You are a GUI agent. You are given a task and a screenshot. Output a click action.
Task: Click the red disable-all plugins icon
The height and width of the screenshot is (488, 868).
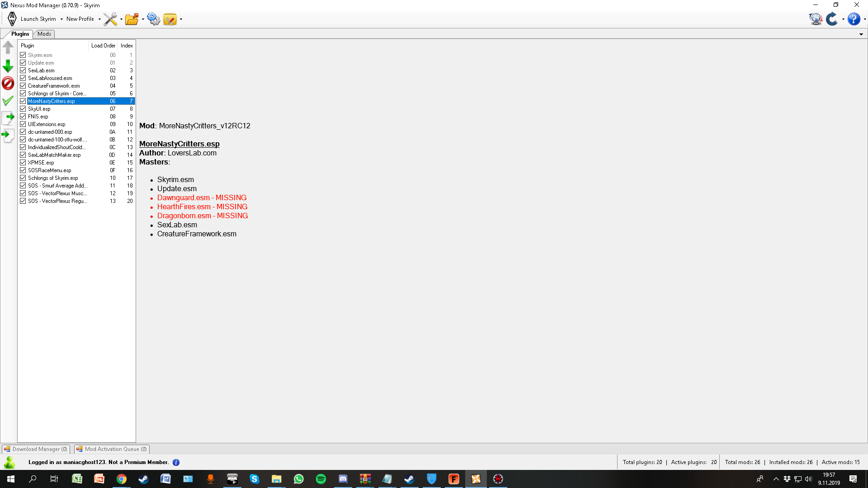click(8, 83)
